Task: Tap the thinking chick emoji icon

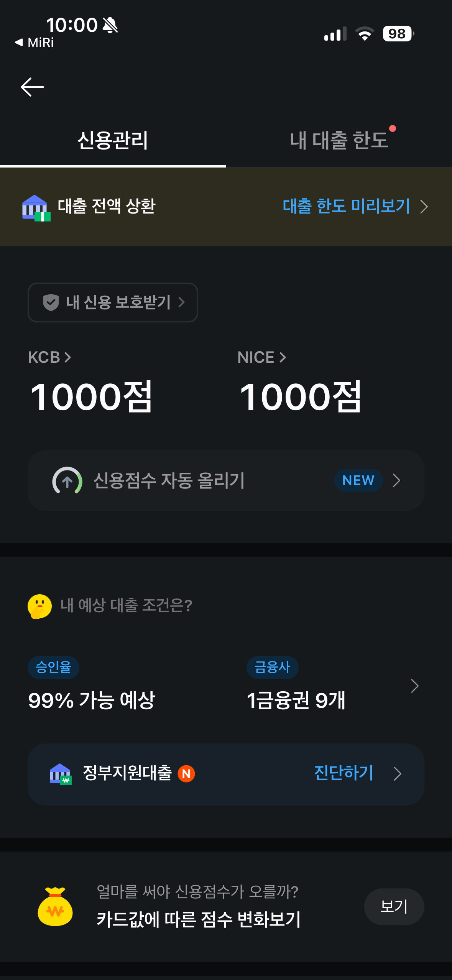Action: [39, 606]
